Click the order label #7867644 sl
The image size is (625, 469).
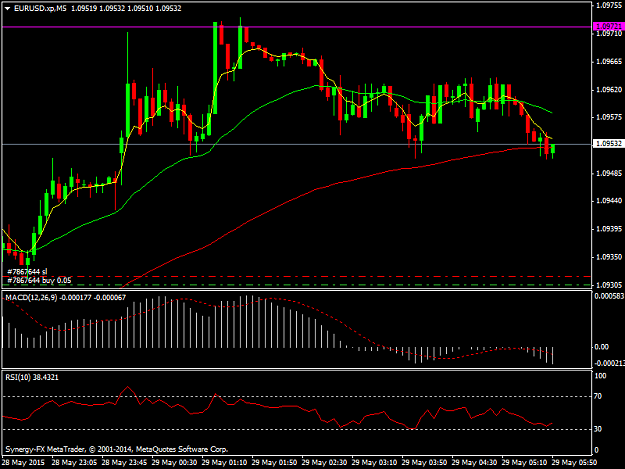(27, 272)
